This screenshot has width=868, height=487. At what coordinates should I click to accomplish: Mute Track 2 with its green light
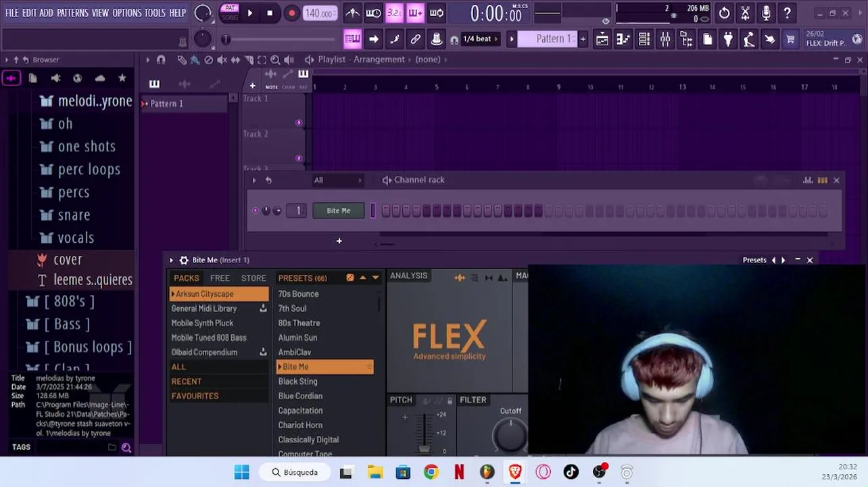pyautogui.click(x=299, y=158)
